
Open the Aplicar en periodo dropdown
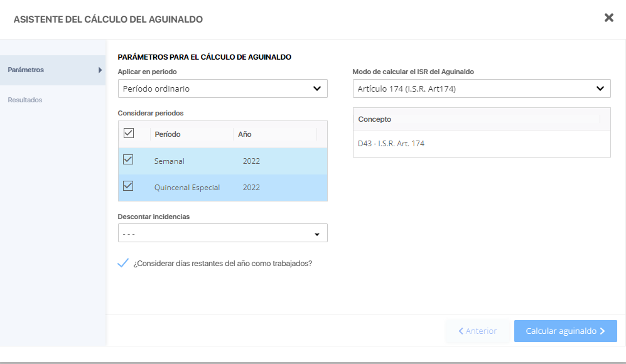pyautogui.click(x=222, y=88)
